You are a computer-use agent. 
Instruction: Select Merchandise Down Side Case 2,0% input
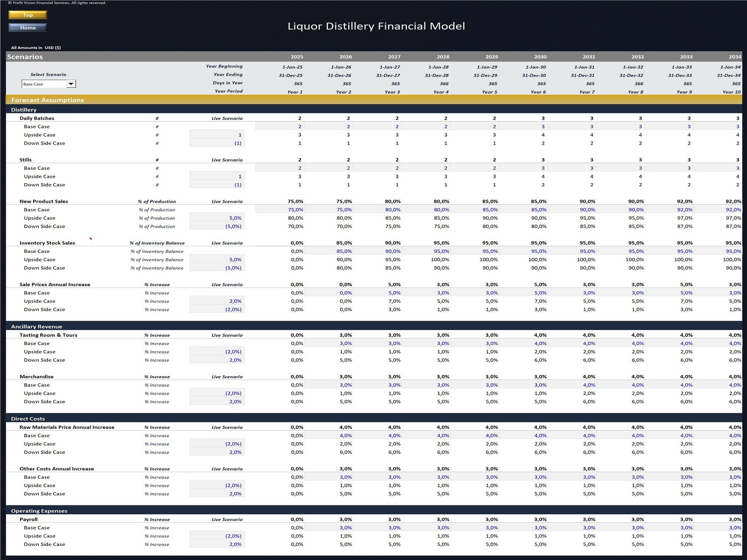point(217,402)
